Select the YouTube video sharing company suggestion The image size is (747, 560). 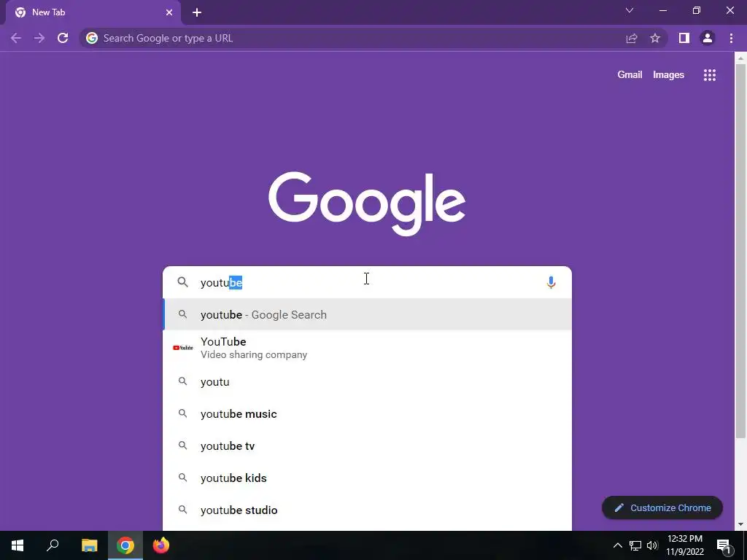(368, 348)
